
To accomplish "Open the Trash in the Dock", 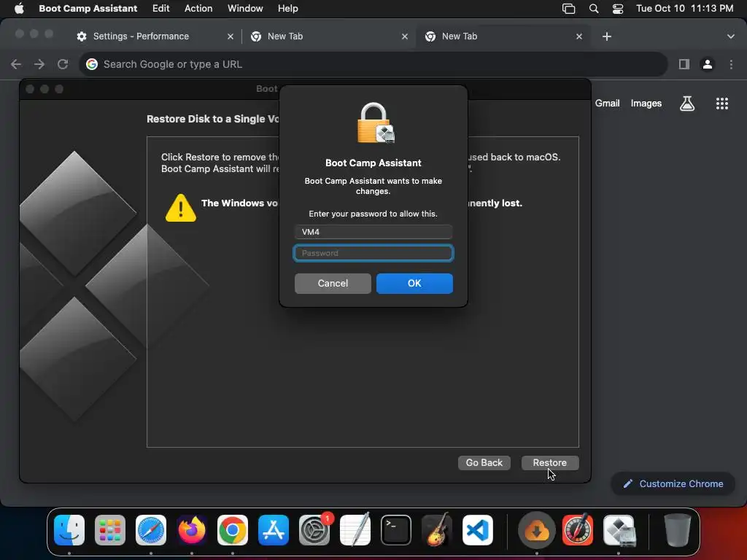I will point(678,530).
